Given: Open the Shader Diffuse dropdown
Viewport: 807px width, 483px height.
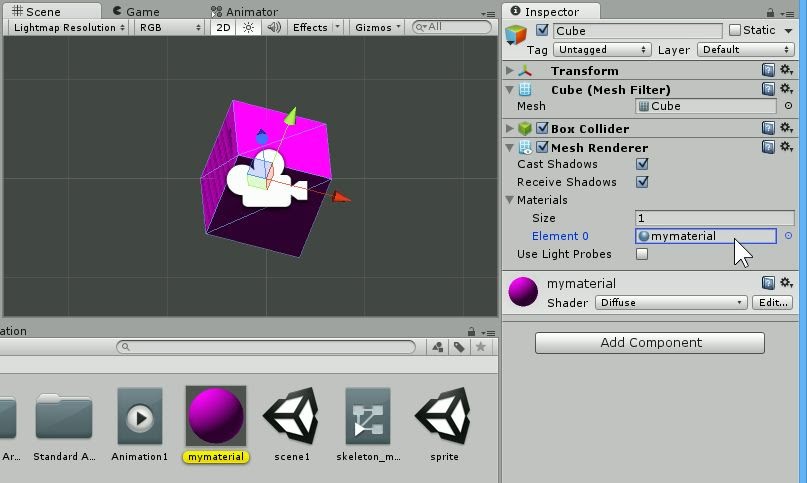Looking at the screenshot, I should click(x=671, y=302).
